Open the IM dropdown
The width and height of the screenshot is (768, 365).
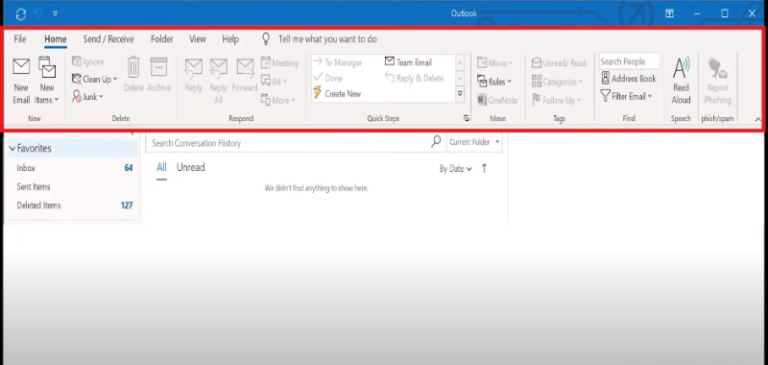(274, 81)
